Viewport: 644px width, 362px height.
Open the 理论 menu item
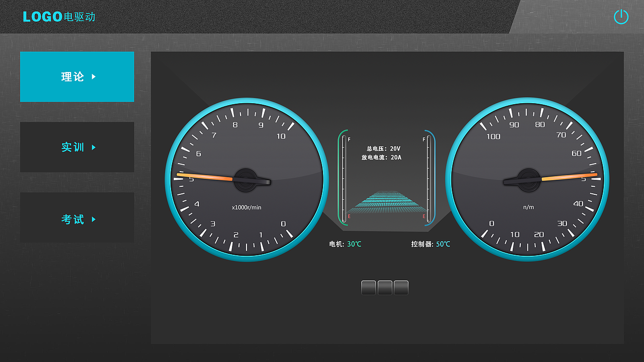tap(77, 77)
